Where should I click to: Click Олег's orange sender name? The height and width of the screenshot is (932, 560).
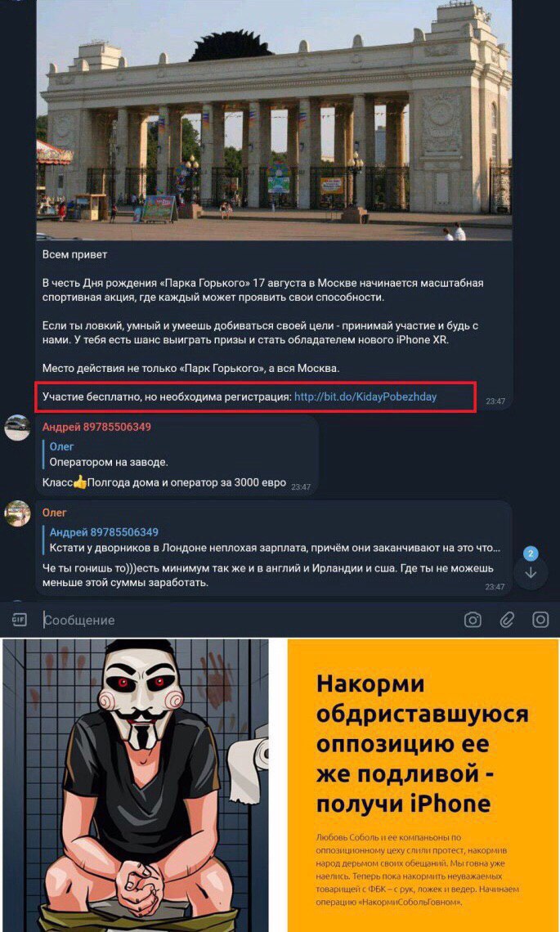(55, 513)
